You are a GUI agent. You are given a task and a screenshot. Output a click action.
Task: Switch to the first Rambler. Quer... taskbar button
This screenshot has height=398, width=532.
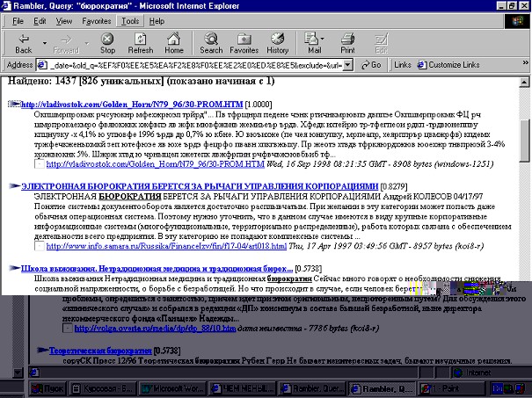click(311, 389)
